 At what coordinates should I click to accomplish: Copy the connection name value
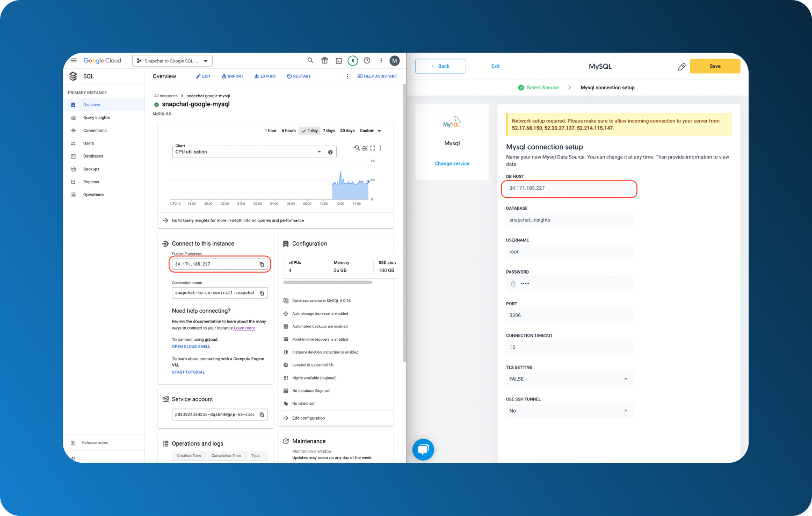[x=262, y=293]
